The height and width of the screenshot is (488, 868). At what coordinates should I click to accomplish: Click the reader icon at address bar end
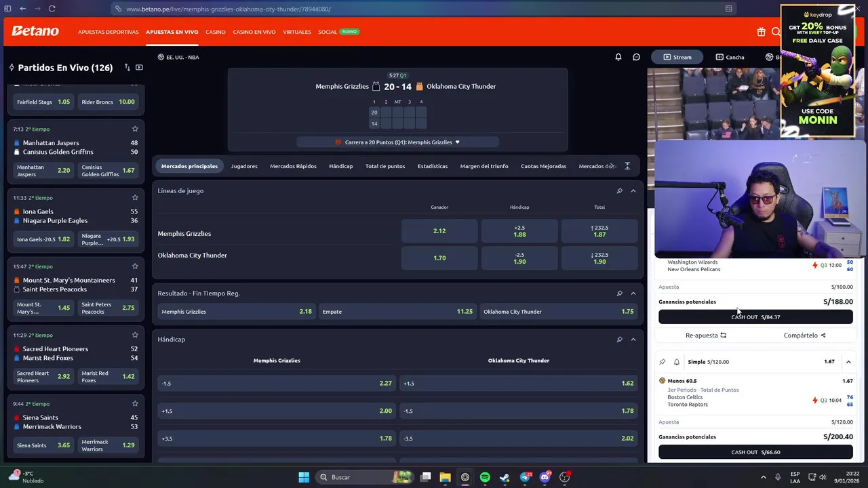[729, 9]
